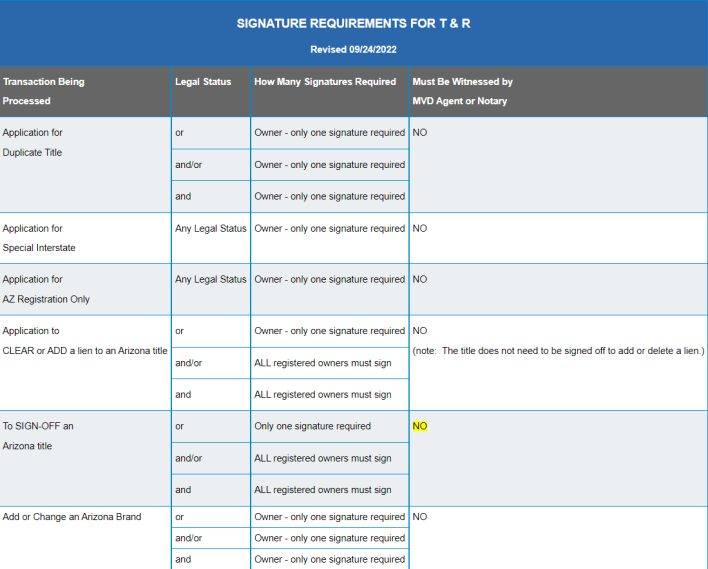
Task: Click 'ALL registered owners must sign' for SIGN-OFF 'and/or'
Action: [x=330, y=458]
